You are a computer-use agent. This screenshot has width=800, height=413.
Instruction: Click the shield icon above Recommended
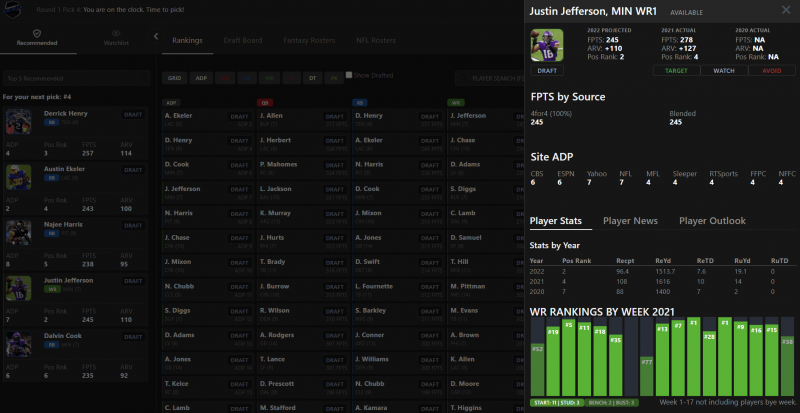click(x=37, y=33)
